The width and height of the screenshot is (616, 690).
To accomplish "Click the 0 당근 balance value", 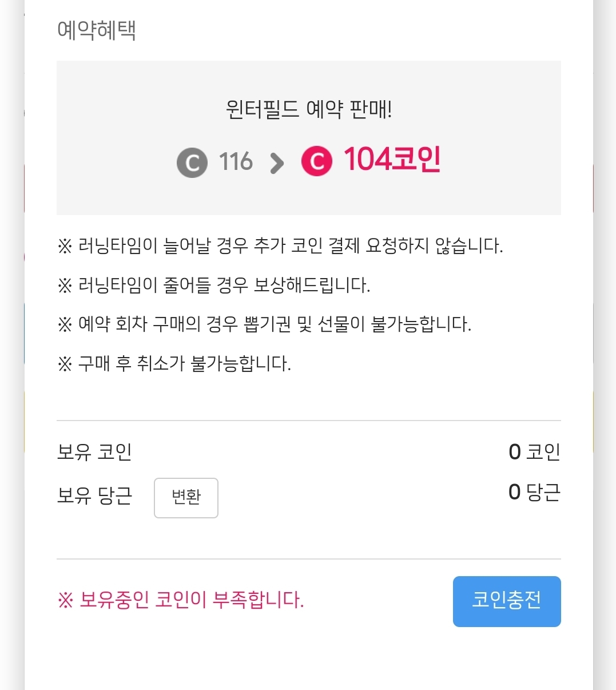I will [x=534, y=492].
